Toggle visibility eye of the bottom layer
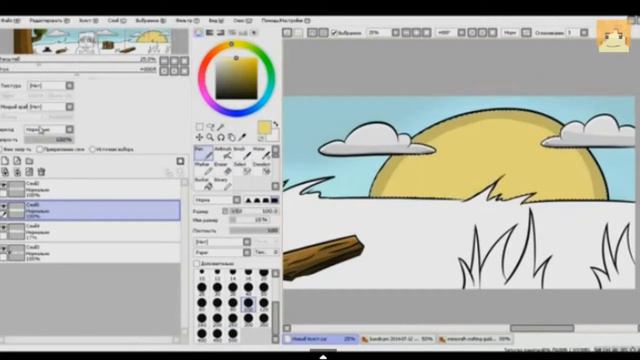This screenshot has width=640, height=360. pyautogui.click(x=3, y=248)
